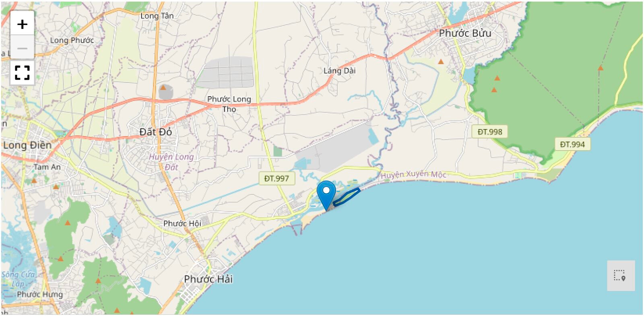Image resolution: width=644 pixels, height=316 pixels.
Task: Click the ĐT.998 road shield
Action: 490,132
